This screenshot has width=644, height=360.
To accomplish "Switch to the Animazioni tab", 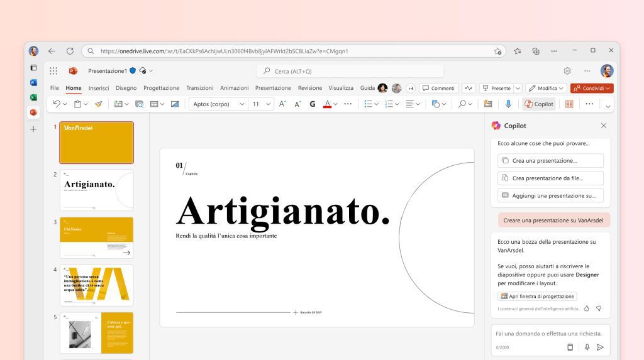I will [234, 88].
